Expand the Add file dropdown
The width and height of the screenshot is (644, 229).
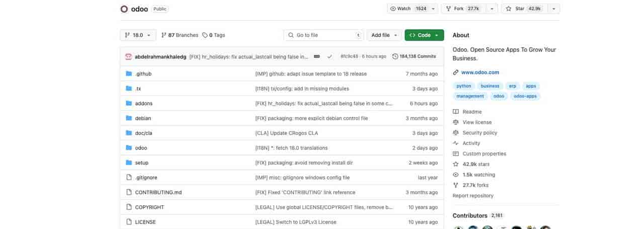384,35
